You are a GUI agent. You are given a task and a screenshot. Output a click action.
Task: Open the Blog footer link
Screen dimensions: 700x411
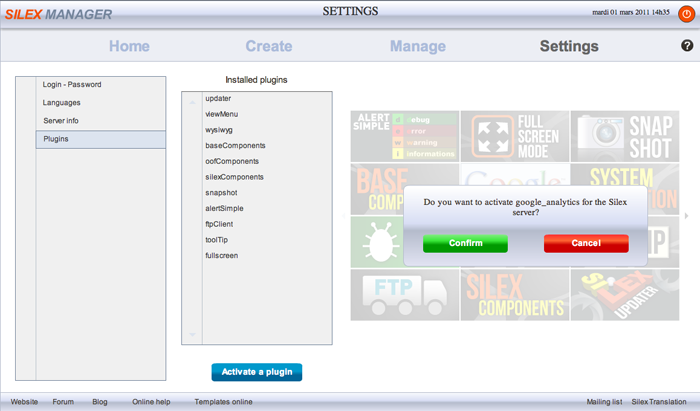click(x=100, y=402)
